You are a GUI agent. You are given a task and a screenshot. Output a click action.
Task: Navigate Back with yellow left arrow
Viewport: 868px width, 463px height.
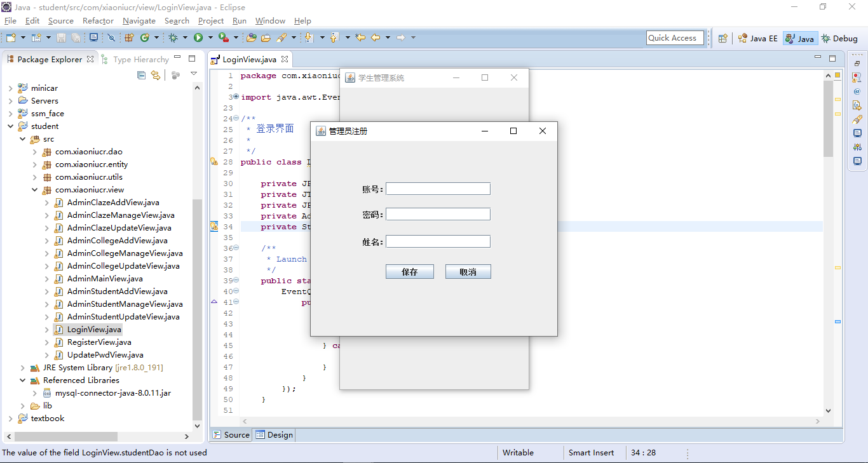[376, 38]
